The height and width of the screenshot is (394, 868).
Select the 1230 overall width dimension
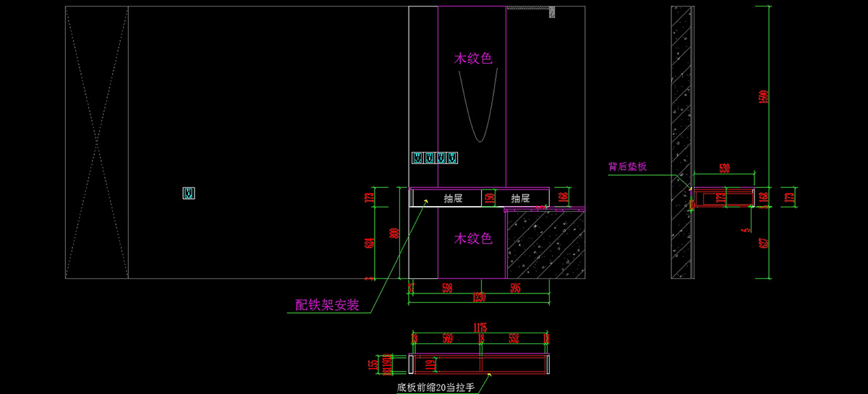coord(477,297)
